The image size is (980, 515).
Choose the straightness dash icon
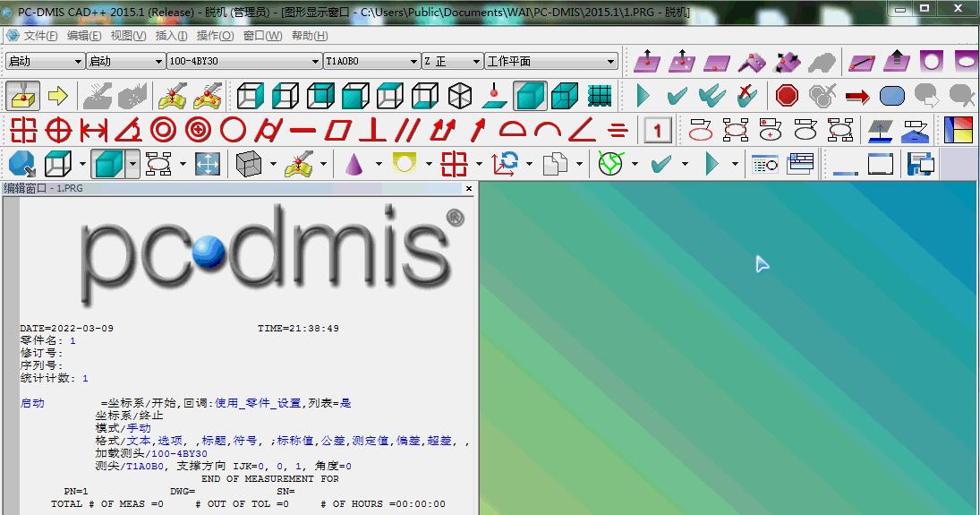[x=303, y=130]
